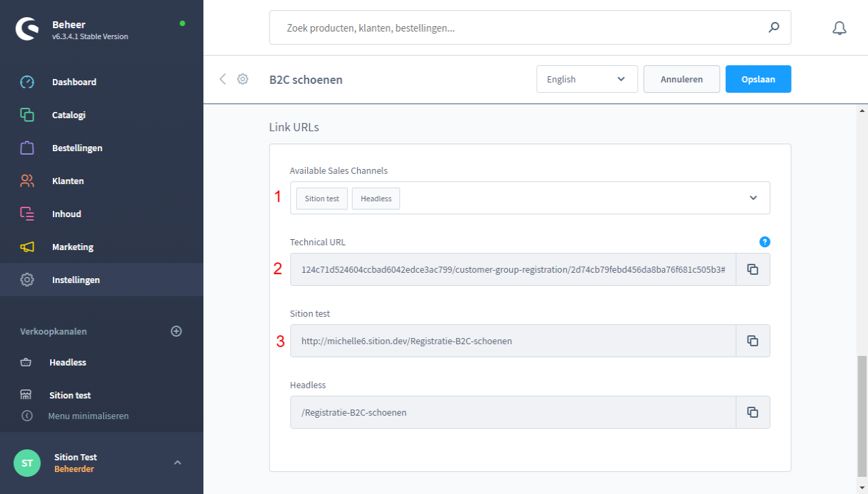Open the Technical URL help tooltip
Screen dimensions: 868x494
click(x=764, y=242)
